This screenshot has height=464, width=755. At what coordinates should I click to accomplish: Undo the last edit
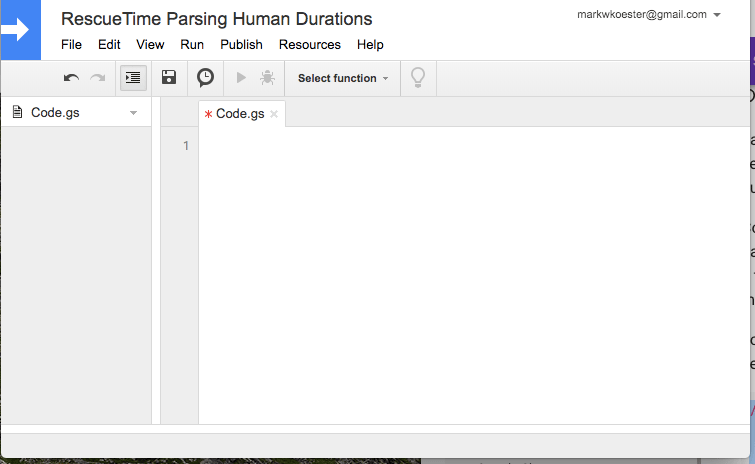[71, 78]
